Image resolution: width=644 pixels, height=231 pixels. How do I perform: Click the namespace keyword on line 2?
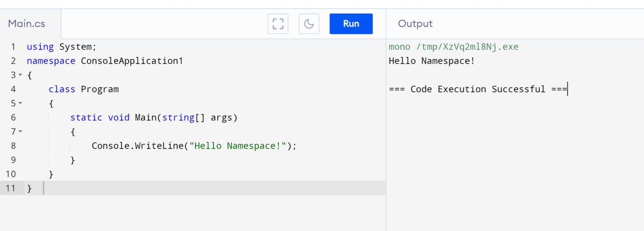(51, 61)
